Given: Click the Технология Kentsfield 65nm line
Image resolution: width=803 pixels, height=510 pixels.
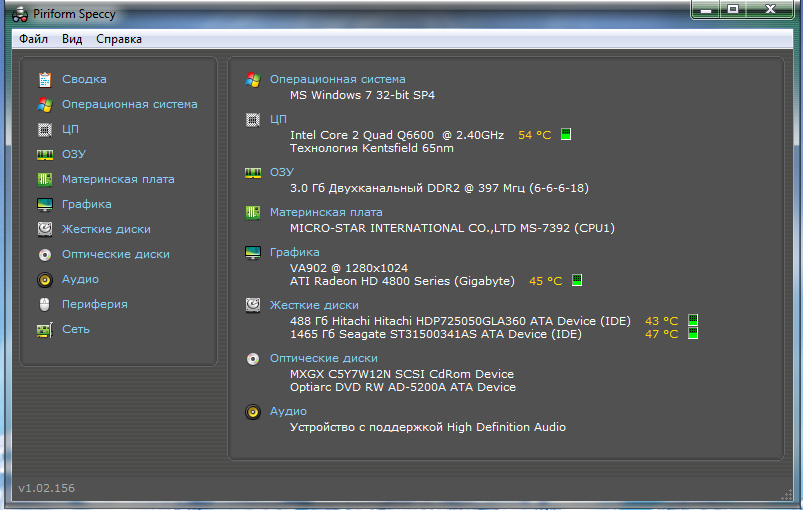Looking at the screenshot, I should pyautogui.click(x=372, y=149).
